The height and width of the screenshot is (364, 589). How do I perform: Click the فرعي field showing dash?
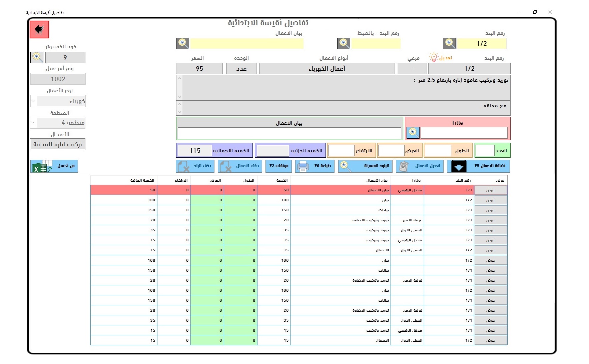coord(412,69)
